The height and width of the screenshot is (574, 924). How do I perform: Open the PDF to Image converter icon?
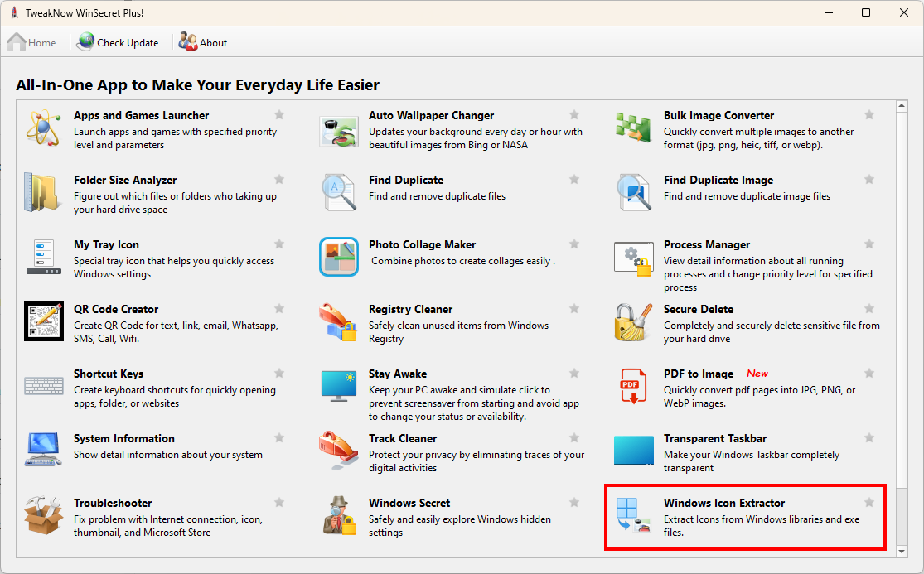click(x=633, y=386)
